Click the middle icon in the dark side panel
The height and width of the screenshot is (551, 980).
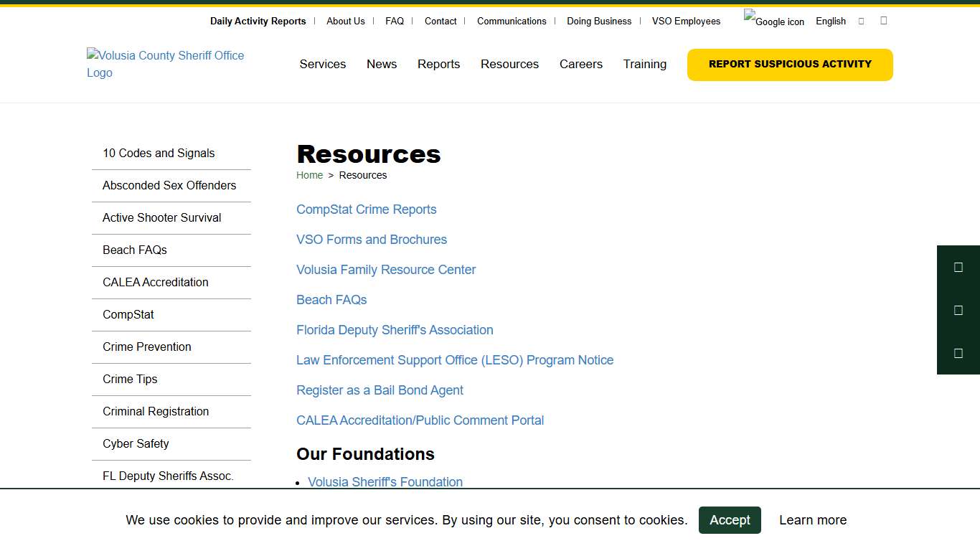(958, 310)
